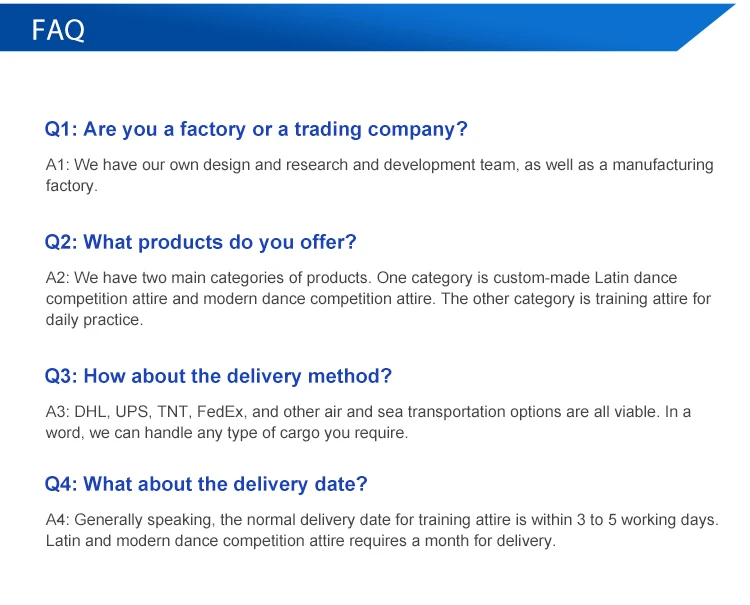Viewport: 750px width, 605px height.
Task: Select the Q1 factory or trading company question
Action: click(x=256, y=129)
